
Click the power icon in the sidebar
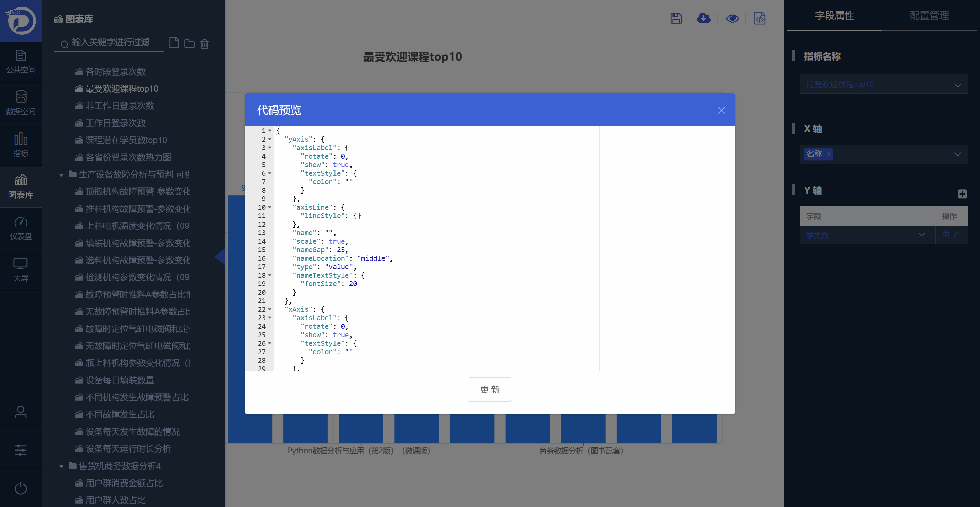point(20,488)
